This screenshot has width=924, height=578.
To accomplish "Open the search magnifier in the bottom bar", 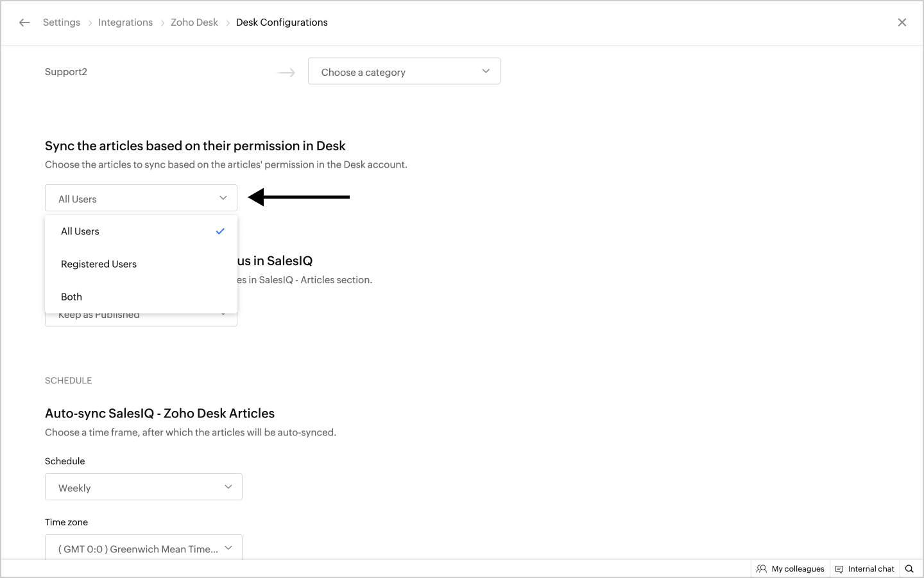I will pos(909,569).
